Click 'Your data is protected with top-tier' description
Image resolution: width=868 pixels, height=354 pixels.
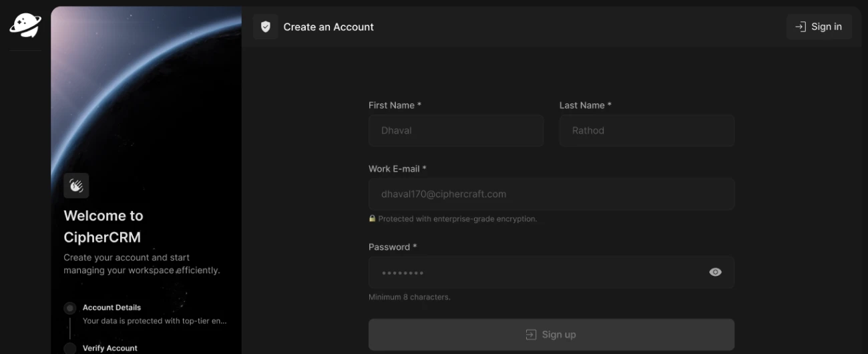(155, 321)
